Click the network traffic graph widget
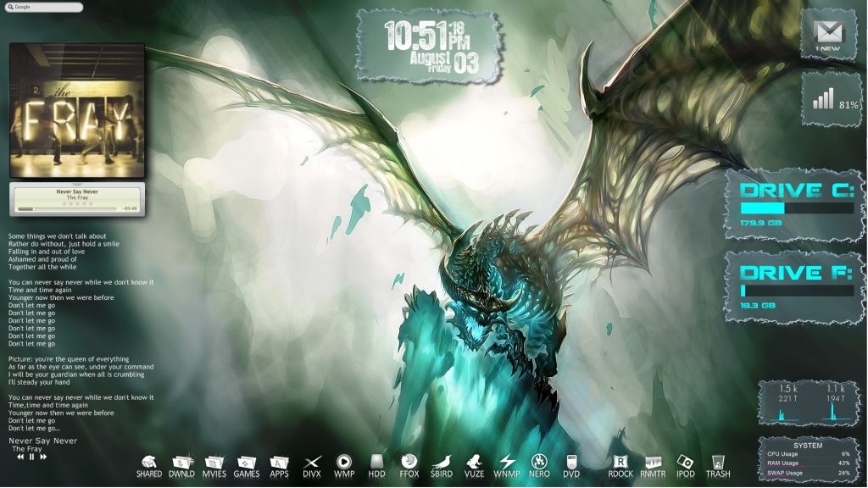This screenshot has width=868, height=488. coord(807,402)
